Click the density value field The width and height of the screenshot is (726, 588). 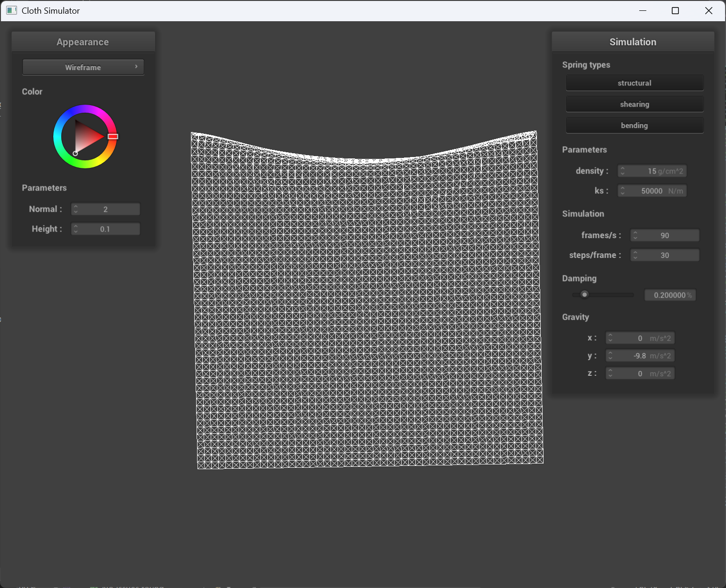652,171
